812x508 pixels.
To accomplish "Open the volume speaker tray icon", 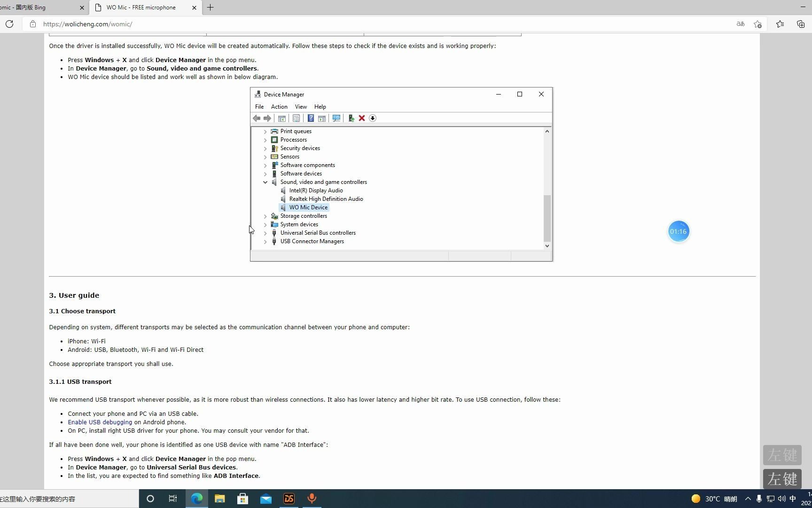I will (x=781, y=499).
